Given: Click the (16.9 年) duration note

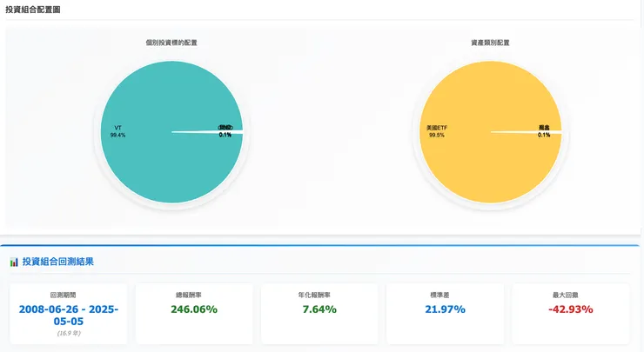Looking at the screenshot, I should [x=69, y=333].
